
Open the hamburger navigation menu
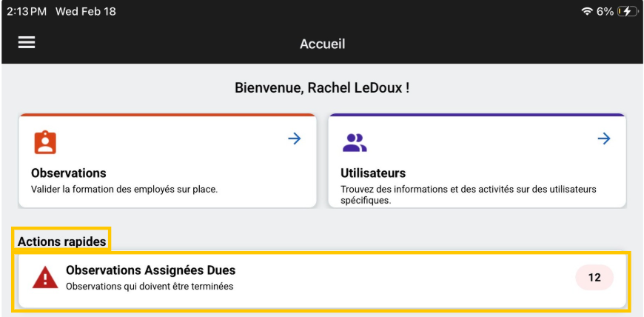click(27, 42)
